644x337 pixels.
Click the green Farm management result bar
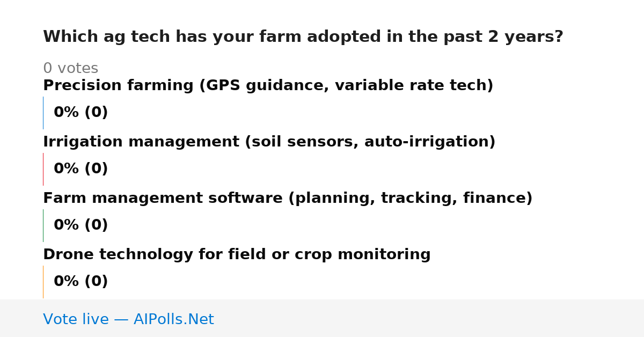[x=43, y=225]
